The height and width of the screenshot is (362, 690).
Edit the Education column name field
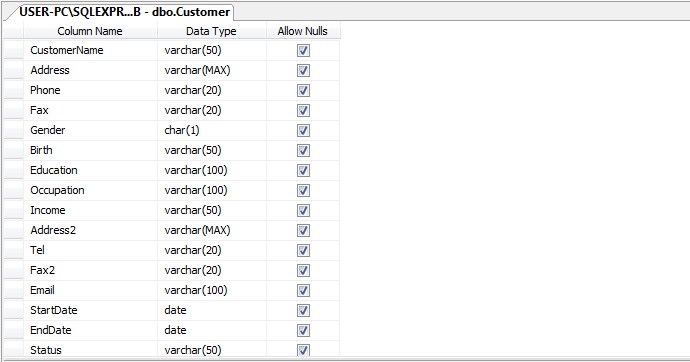tap(90, 170)
